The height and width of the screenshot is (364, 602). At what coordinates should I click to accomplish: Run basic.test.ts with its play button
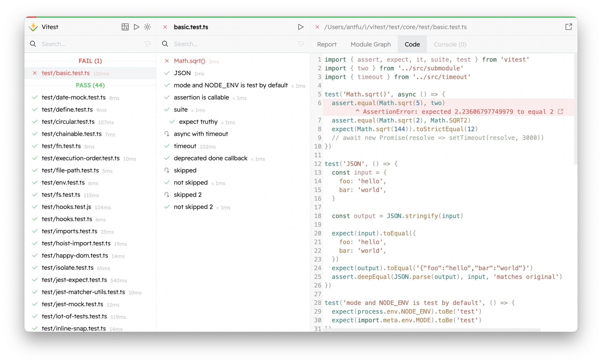(301, 27)
